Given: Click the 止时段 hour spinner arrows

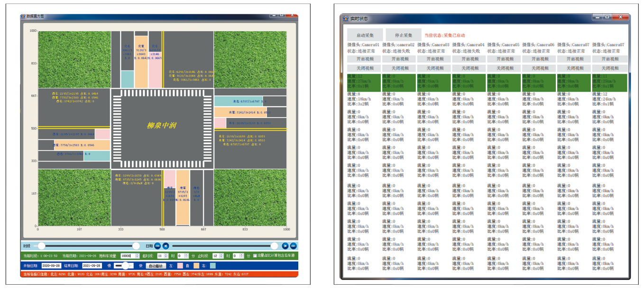Looking at the screenshot, I should click(221, 256).
